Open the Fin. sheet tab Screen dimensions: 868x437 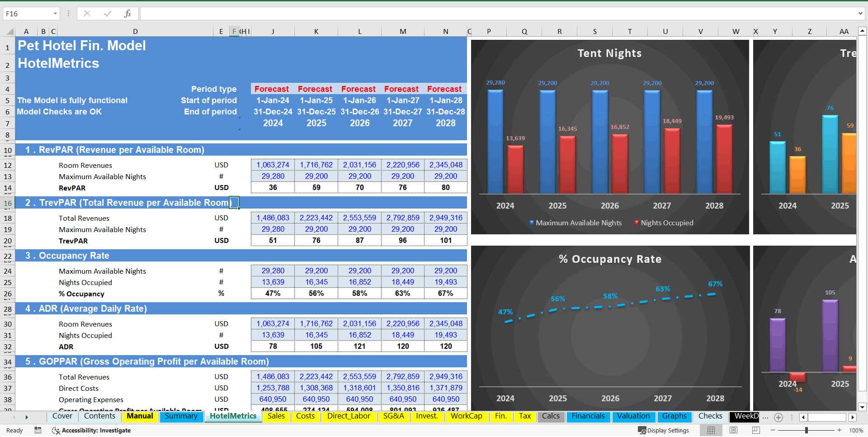pyautogui.click(x=501, y=416)
